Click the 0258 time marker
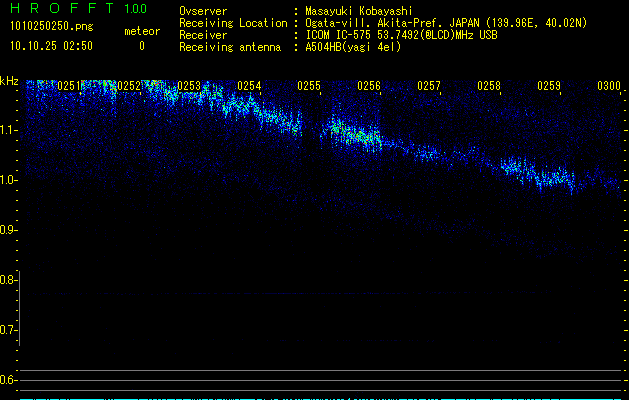The image size is (629, 400). tap(489, 86)
